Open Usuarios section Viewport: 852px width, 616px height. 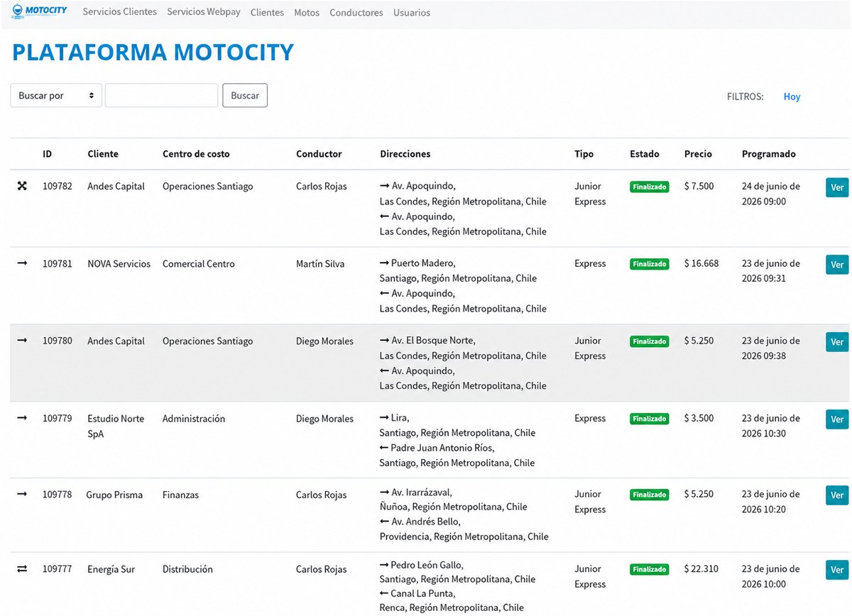click(x=412, y=13)
